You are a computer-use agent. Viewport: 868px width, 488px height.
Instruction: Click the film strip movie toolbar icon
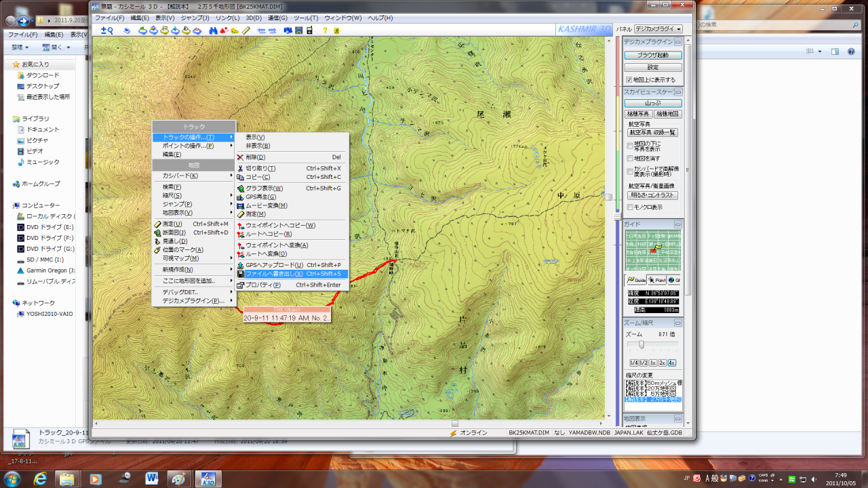[x=298, y=30]
